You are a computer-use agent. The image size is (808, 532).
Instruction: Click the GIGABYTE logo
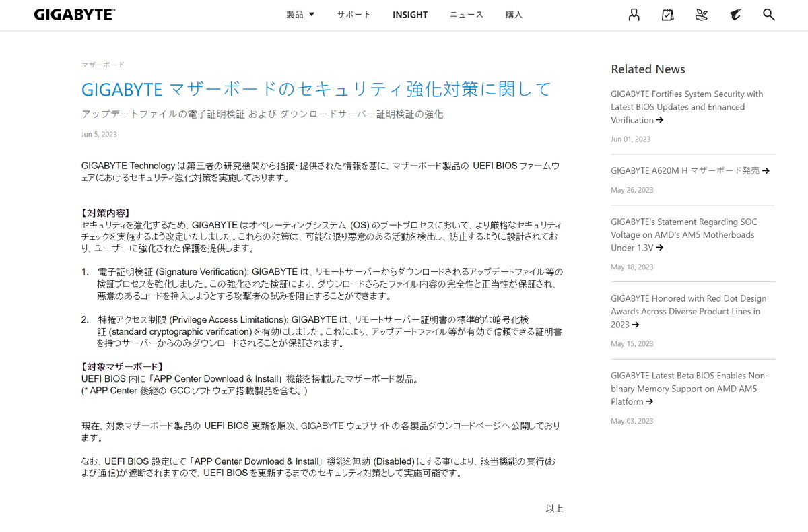(75, 14)
